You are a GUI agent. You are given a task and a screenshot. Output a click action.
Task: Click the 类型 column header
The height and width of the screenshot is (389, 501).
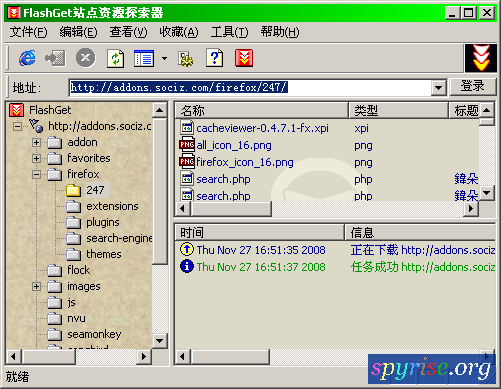(398, 110)
